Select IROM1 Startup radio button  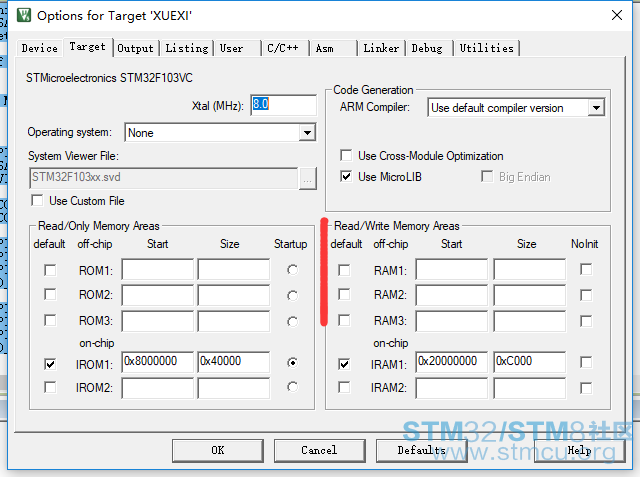coord(292,362)
